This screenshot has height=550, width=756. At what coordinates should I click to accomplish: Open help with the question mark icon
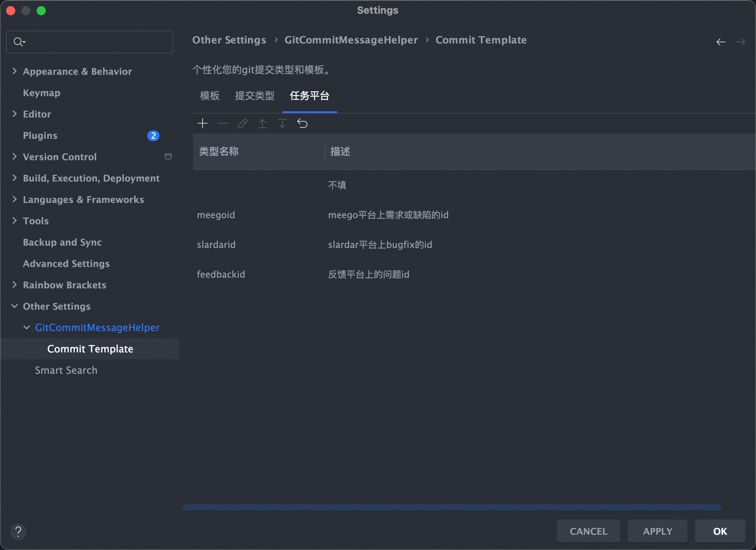(18, 531)
